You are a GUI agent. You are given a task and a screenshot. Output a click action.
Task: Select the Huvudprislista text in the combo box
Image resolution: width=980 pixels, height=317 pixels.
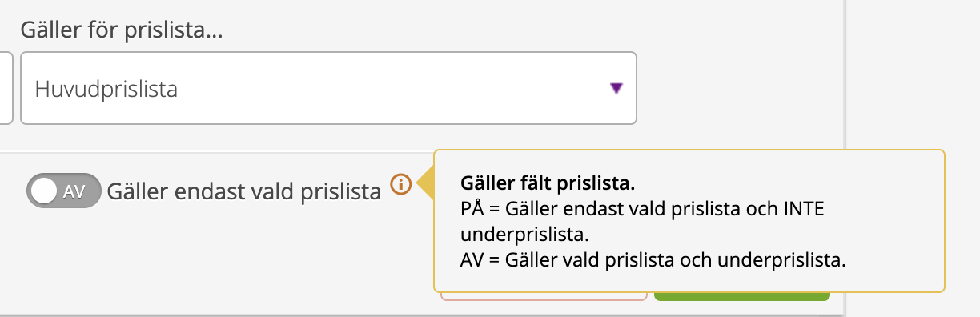pyautogui.click(x=106, y=90)
